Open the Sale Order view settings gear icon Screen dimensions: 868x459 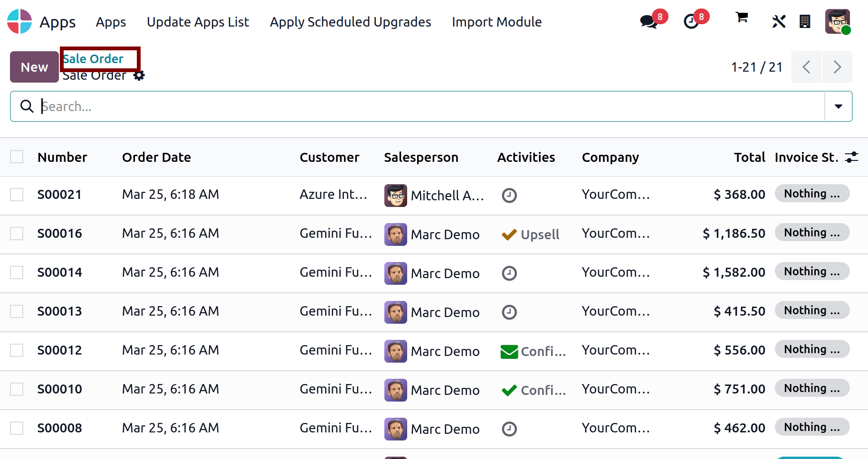(139, 75)
